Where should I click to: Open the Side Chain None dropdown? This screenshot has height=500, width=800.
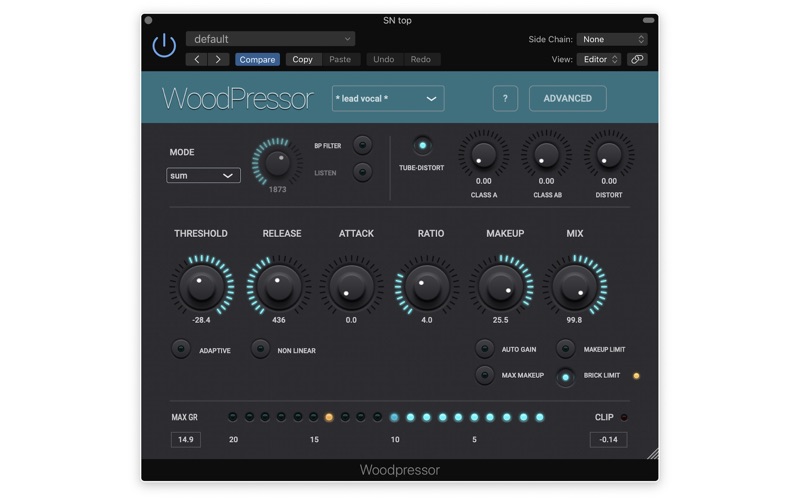[x=612, y=39]
